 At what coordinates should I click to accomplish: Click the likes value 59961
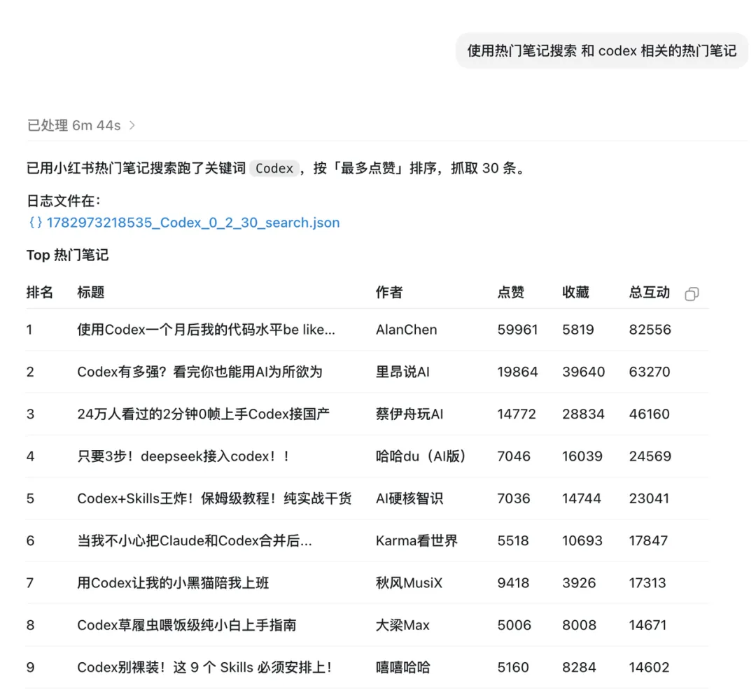point(517,330)
